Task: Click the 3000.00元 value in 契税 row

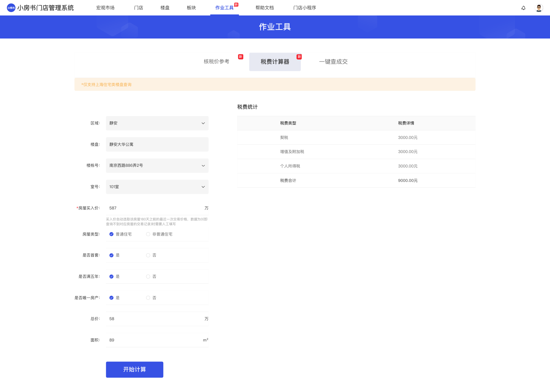Action: point(408,138)
